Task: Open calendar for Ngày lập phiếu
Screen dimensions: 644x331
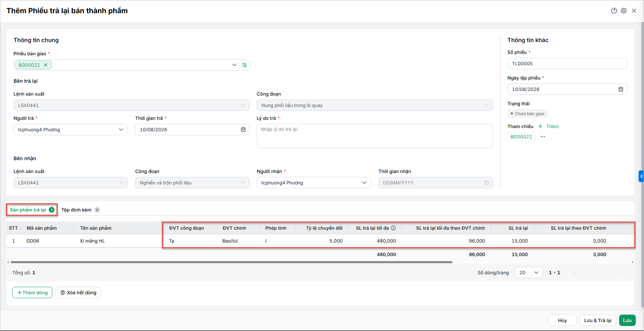Action: [x=621, y=89]
